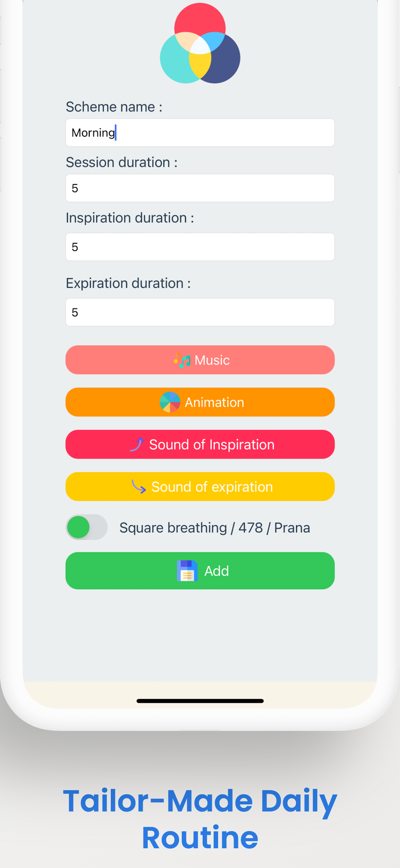Select the Inspiration duration field
The image size is (400, 868).
(x=200, y=247)
